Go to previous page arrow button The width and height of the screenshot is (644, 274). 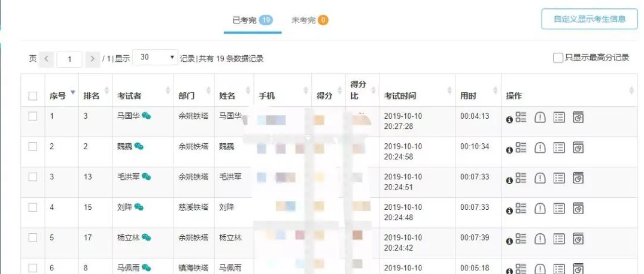tap(47, 59)
